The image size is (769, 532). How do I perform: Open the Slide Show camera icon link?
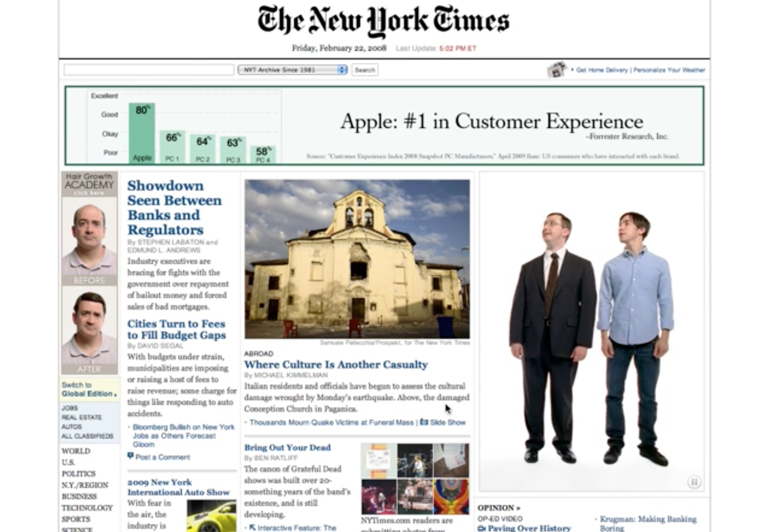coord(424,422)
